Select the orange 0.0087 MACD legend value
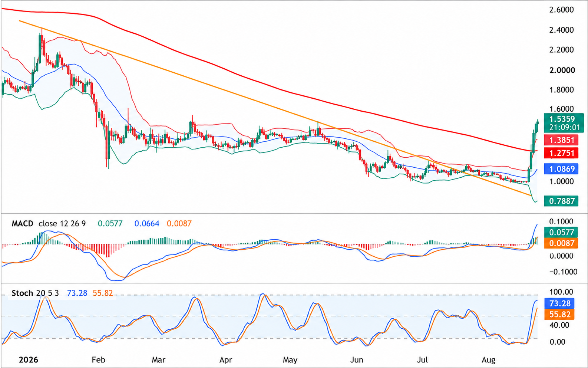 tap(179, 224)
